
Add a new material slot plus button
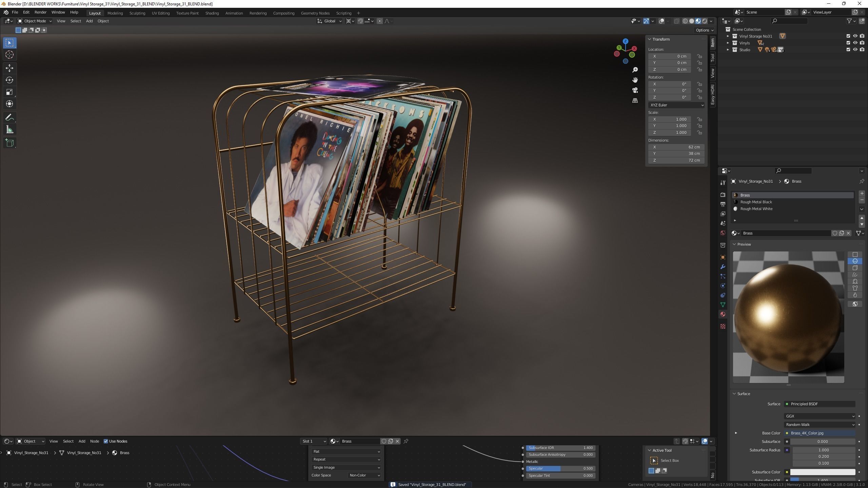(x=862, y=194)
